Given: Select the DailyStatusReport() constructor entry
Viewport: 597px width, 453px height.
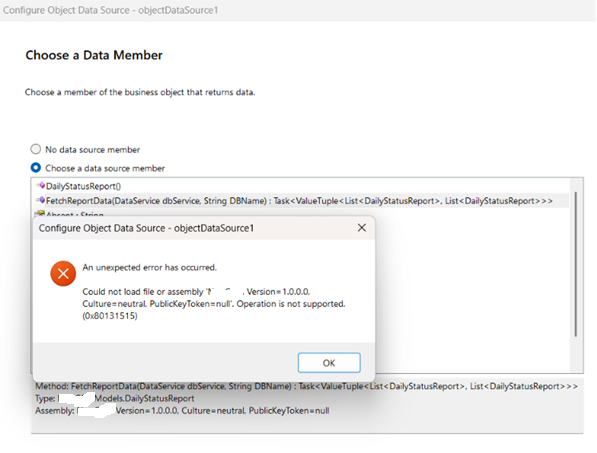Looking at the screenshot, I should (83, 186).
